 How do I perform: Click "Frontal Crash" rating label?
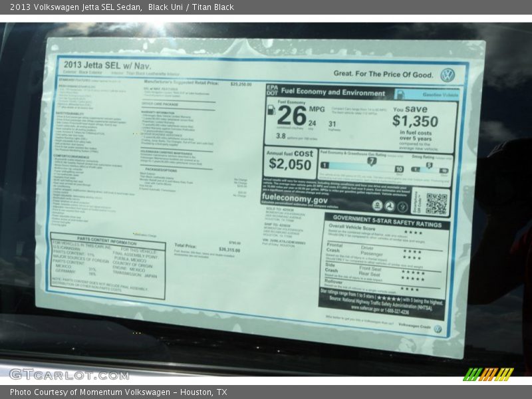334,247
